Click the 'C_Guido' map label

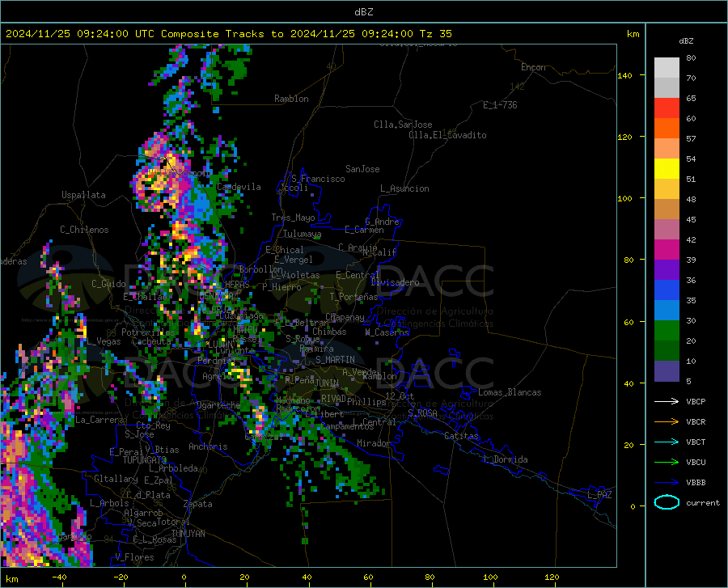point(108,284)
